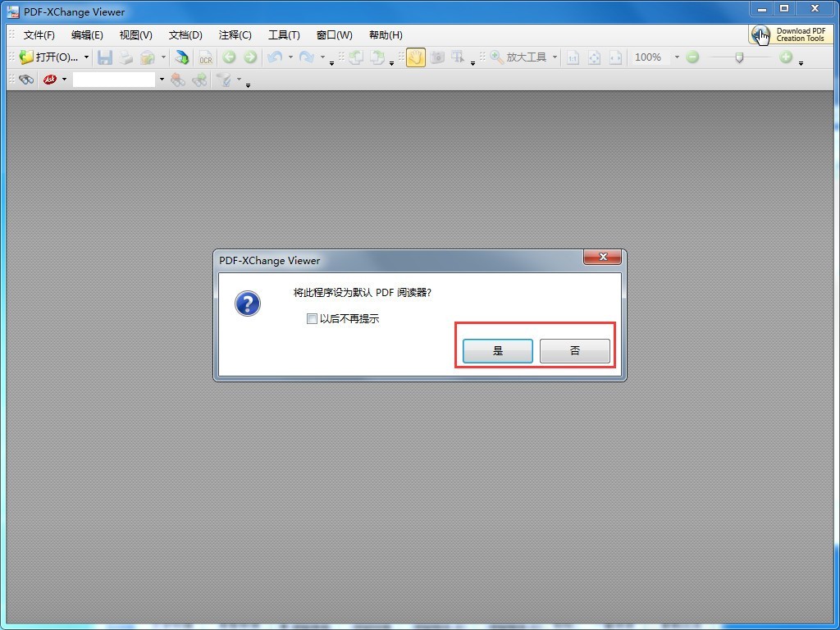Click the Print document icon

pos(125,57)
